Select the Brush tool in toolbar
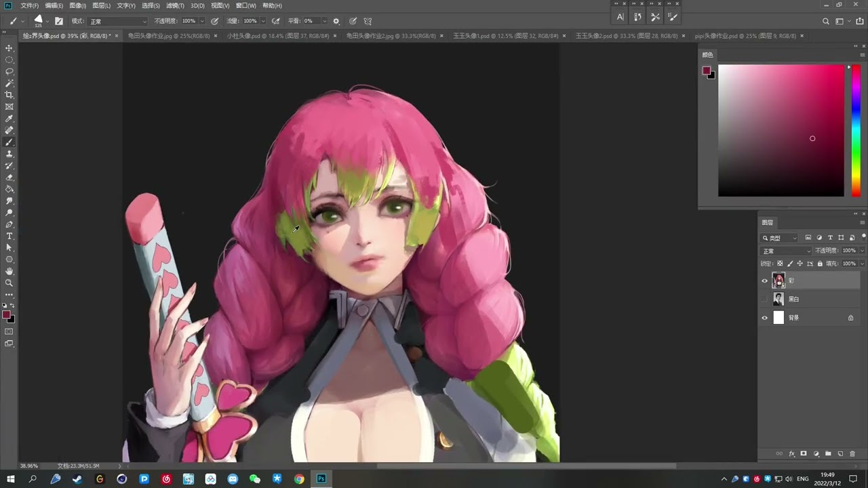 pyautogui.click(x=9, y=142)
